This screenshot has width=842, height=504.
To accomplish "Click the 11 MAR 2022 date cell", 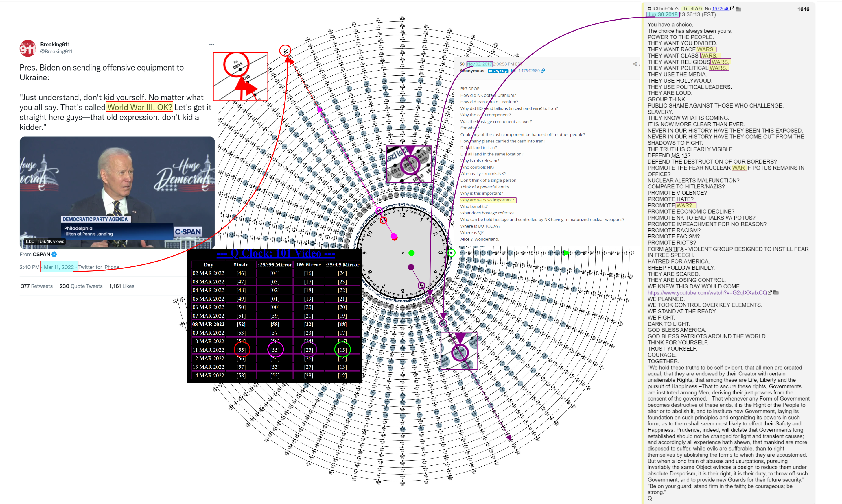I will [208, 350].
